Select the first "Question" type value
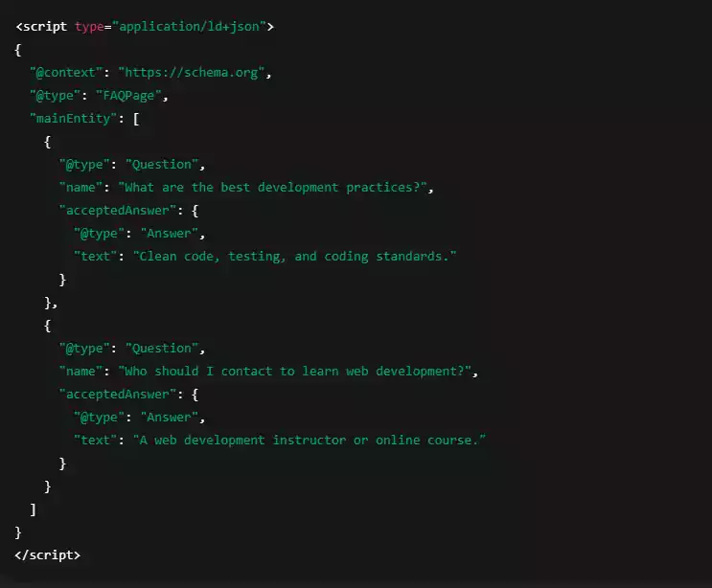This screenshot has width=712, height=588. tap(163, 164)
